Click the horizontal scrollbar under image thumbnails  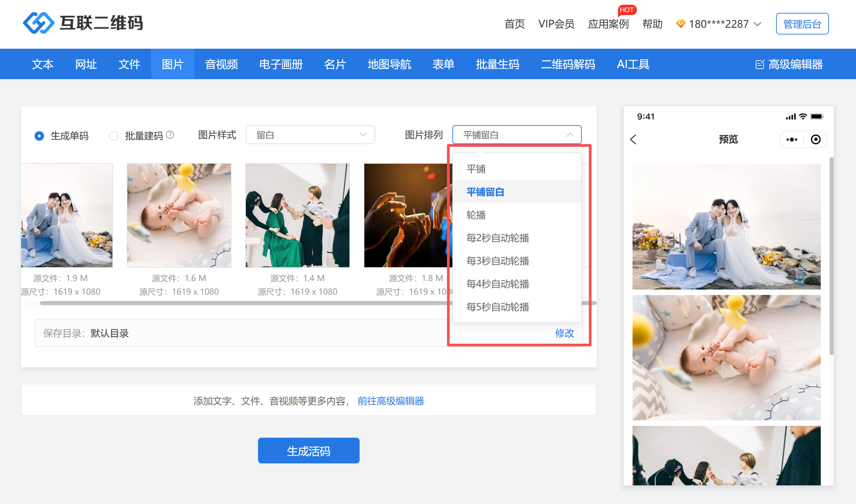click(238, 303)
